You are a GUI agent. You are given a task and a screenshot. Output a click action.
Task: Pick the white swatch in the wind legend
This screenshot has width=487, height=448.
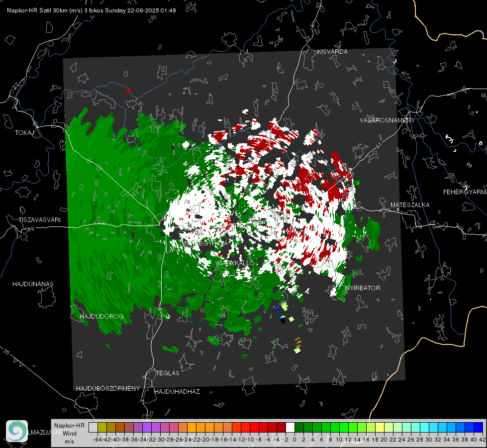pos(290,427)
